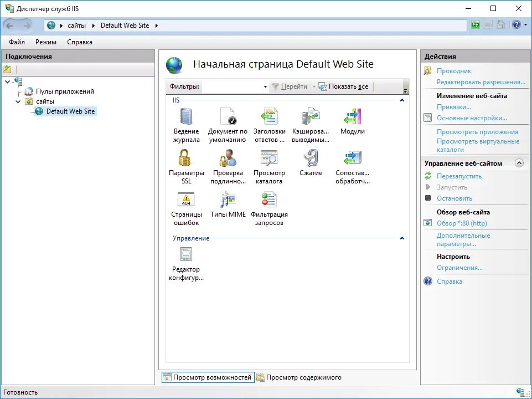Viewport: 532px width, 399px height.
Task: Open the Справка menu
Action: coord(80,42)
